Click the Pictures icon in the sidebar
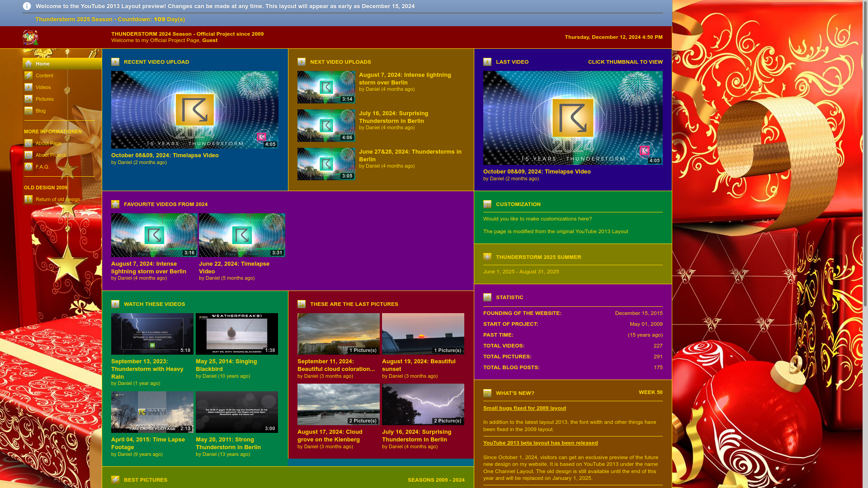868x488 pixels. (28, 99)
